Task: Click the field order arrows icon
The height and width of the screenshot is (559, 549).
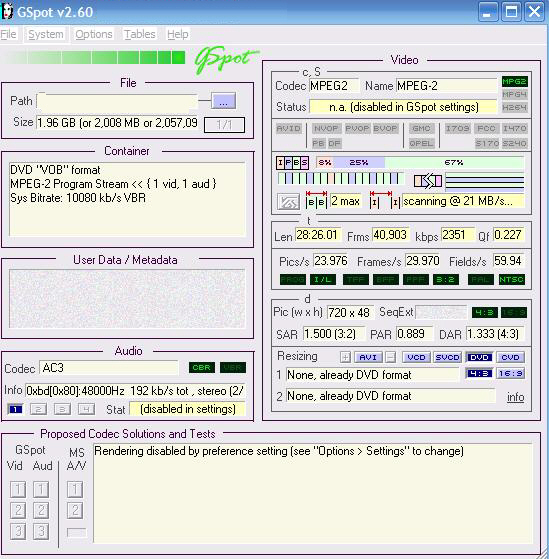Action: (x=428, y=181)
